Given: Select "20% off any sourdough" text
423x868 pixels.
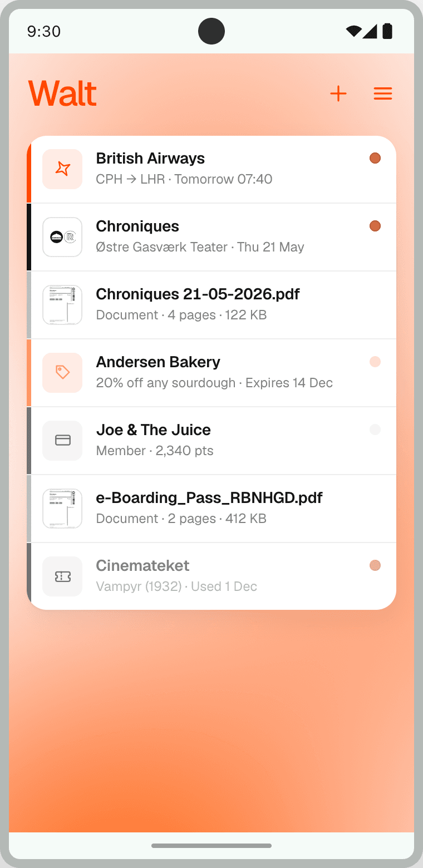Looking at the screenshot, I should 166,383.
